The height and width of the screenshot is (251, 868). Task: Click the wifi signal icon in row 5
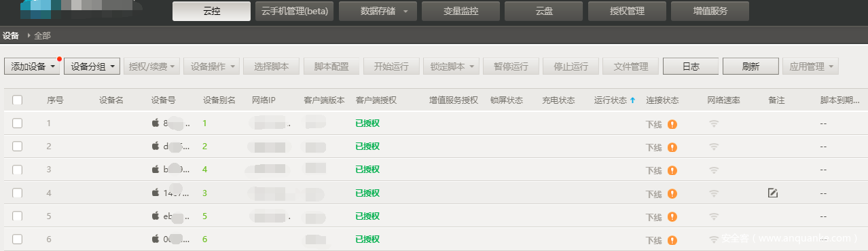(714, 216)
